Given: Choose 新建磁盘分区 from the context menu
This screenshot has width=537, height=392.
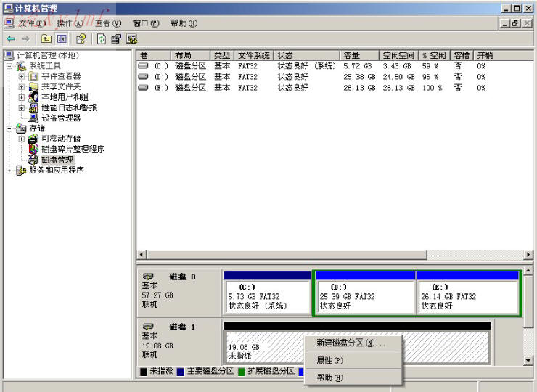Looking at the screenshot, I should pyautogui.click(x=351, y=343).
